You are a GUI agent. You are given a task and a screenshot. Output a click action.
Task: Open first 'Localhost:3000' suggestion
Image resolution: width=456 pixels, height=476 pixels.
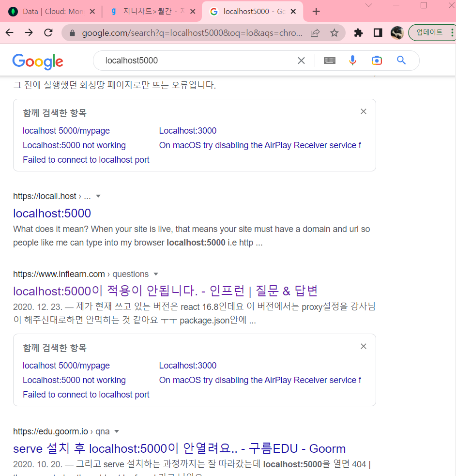188,131
